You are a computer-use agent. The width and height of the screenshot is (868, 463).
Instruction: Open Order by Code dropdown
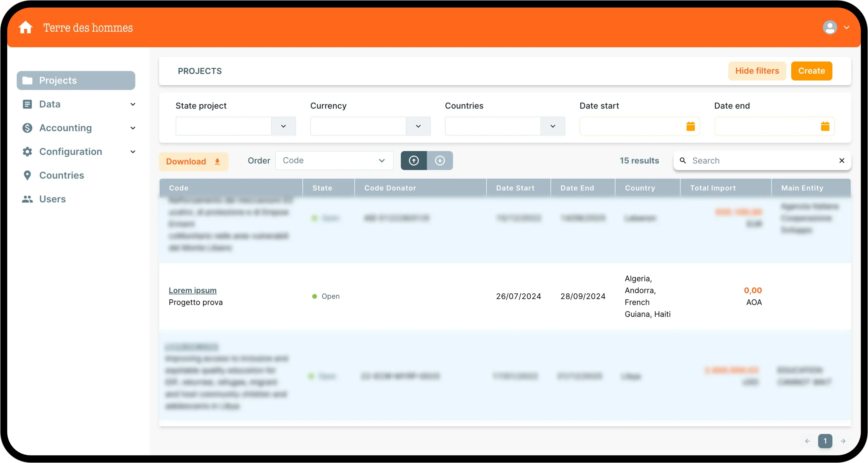[x=334, y=161]
